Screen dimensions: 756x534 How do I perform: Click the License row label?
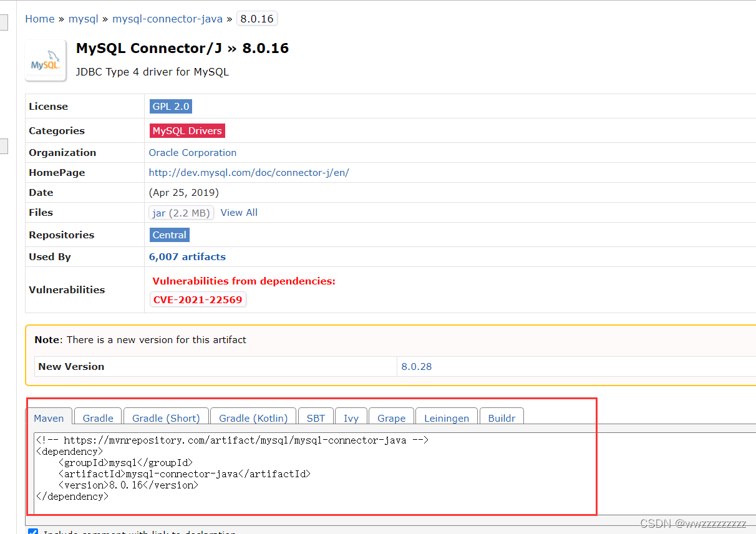point(48,107)
